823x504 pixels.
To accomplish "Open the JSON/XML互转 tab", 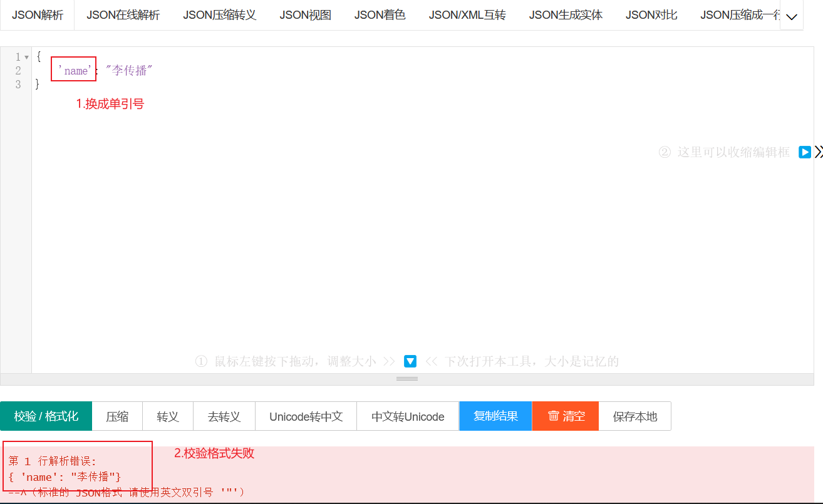I will click(x=467, y=15).
